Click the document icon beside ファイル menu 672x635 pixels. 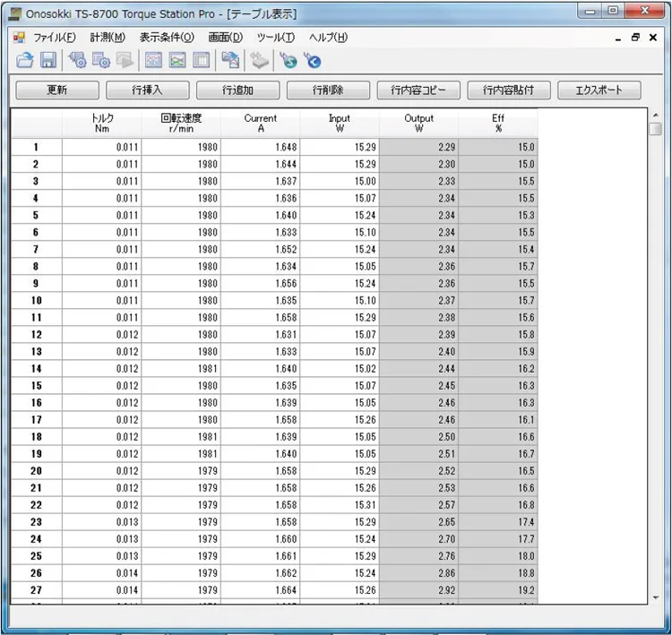click(19, 38)
